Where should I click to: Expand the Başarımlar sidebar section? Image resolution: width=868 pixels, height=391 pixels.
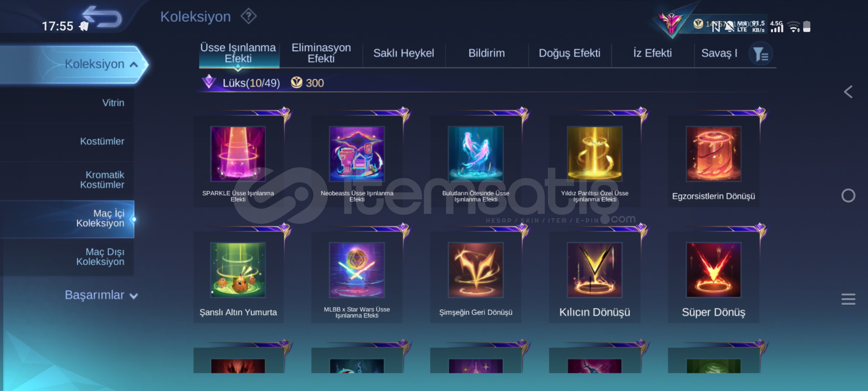[101, 295]
